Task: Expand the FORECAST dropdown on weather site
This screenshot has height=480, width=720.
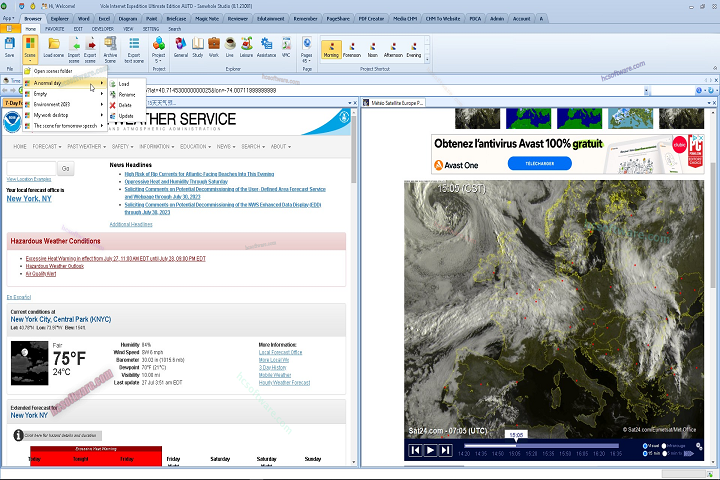Action: coord(46,146)
